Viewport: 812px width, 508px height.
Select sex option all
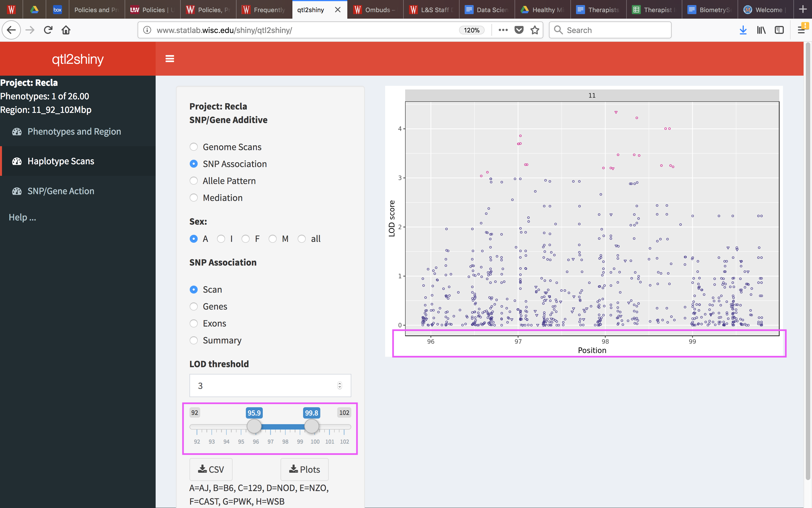pos(302,238)
